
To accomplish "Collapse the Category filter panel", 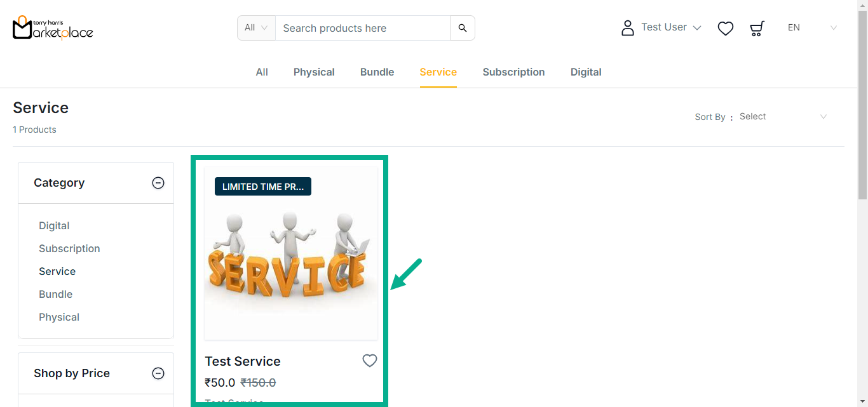I will click(158, 183).
